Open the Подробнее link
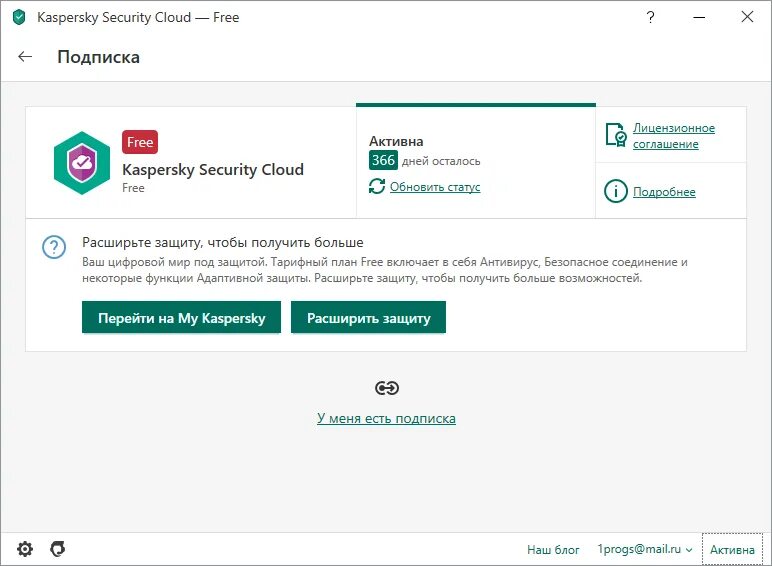Viewport: 772px width, 566px height. click(x=664, y=192)
